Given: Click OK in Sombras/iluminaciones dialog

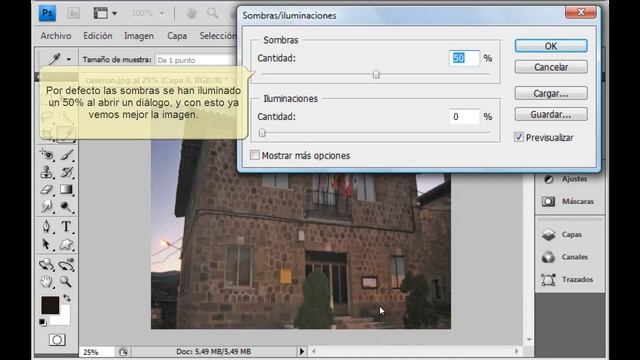Looking at the screenshot, I should click(x=551, y=46).
